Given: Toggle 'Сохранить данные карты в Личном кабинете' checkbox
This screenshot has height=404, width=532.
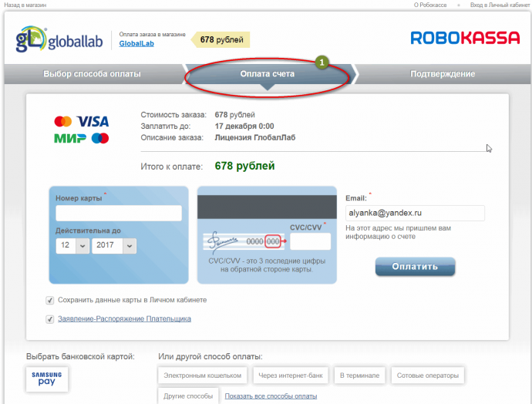Looking at the screenshot, I should pos(50,301).
